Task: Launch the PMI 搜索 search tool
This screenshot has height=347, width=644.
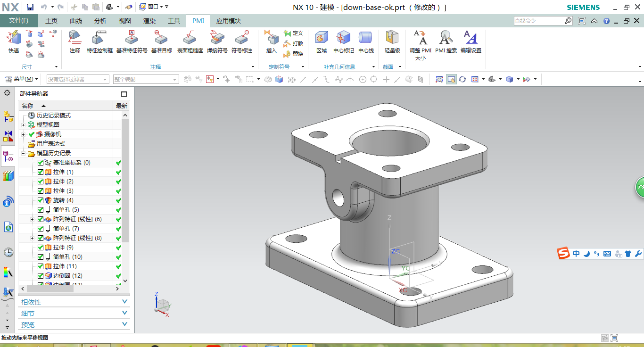Action: 446,42
